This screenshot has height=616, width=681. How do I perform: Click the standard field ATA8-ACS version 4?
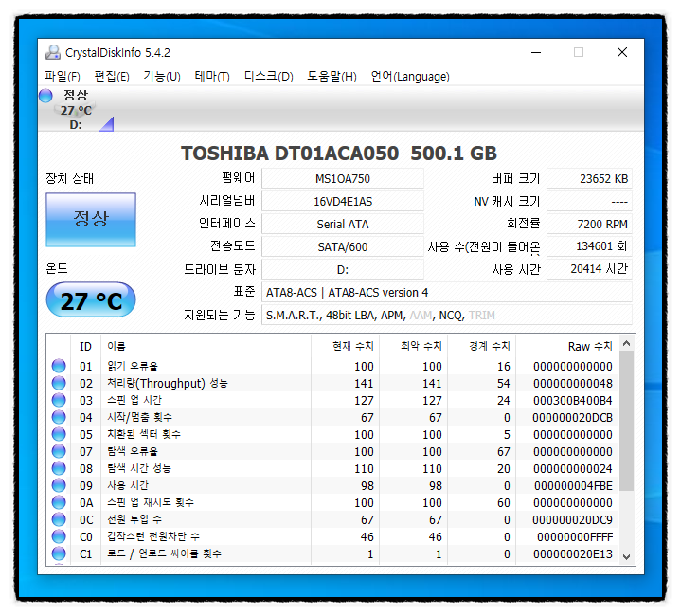447,292
